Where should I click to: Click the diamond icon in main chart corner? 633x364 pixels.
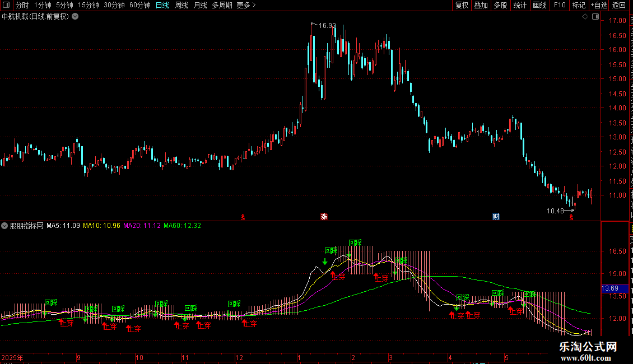pyautogui.click(x=585, y=17)
